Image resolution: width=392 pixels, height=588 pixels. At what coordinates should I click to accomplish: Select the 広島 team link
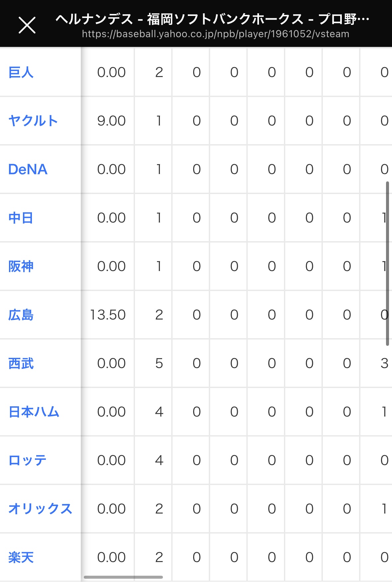[21, 315]
